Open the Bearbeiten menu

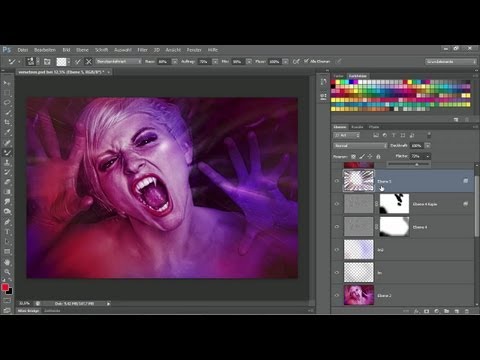pyautogui.click(x=45, y=50)
